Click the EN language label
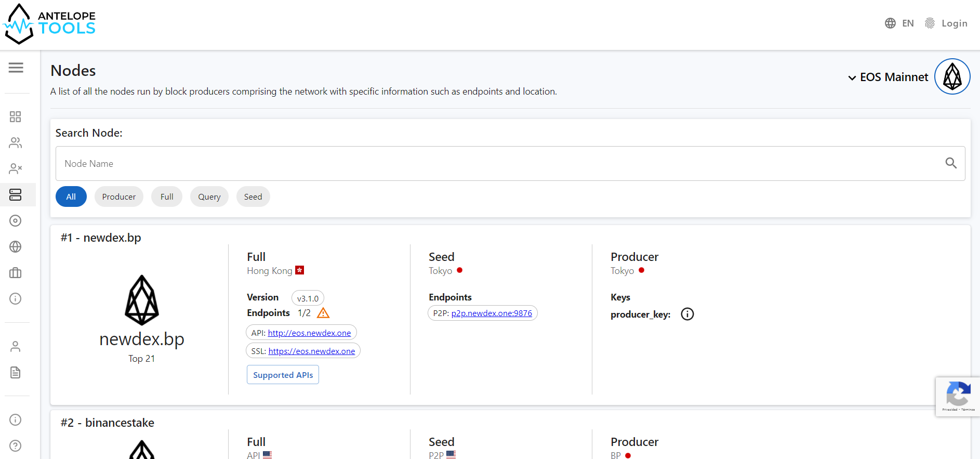The height and width of the screenshot is (459, 980). coord(908,23)
